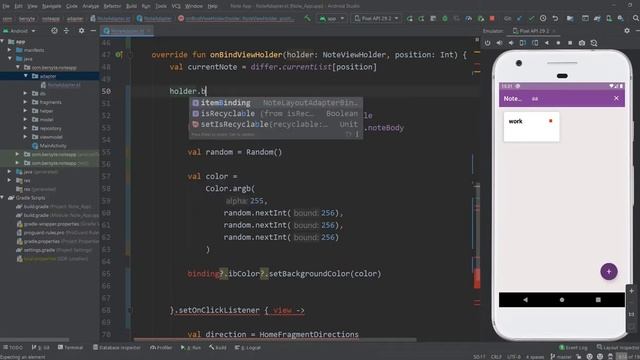
Task: Hide the project panel with minus icon
Action: pyautogui.click(x=93, y=31)
